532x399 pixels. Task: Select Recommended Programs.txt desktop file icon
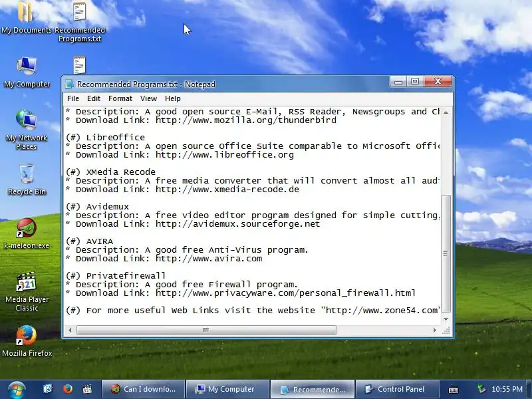pyautogui.click(x=80, y=21)
